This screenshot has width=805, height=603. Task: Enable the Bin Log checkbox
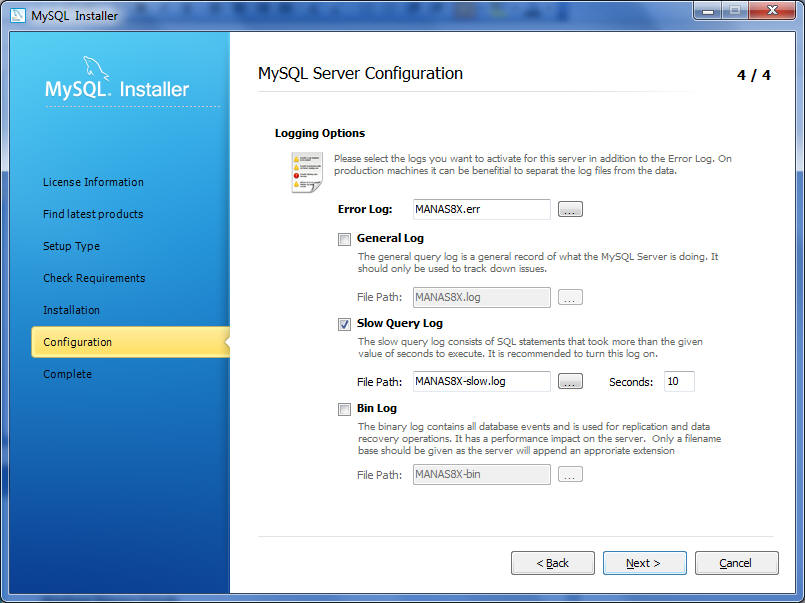344,409
